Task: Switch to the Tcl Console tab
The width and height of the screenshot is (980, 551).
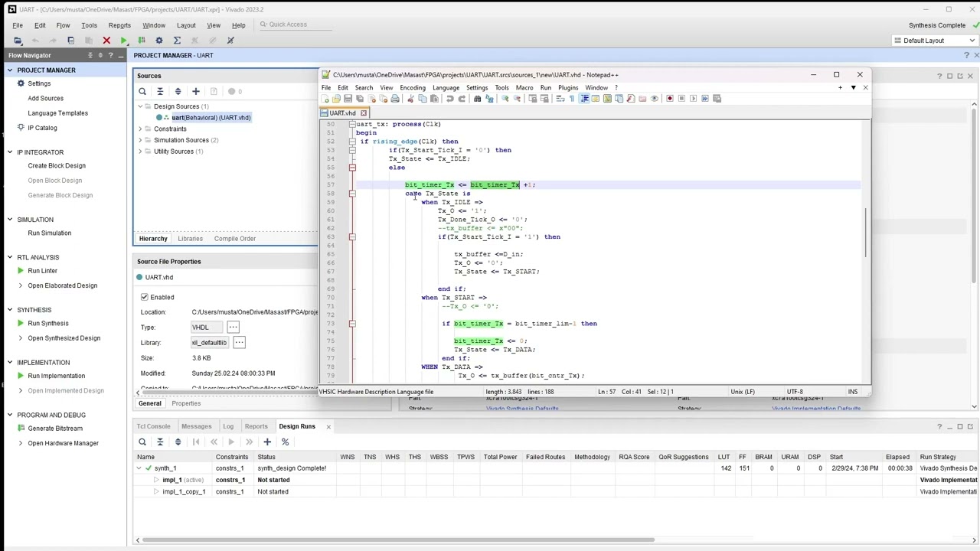Action: [x=153, y=426]
